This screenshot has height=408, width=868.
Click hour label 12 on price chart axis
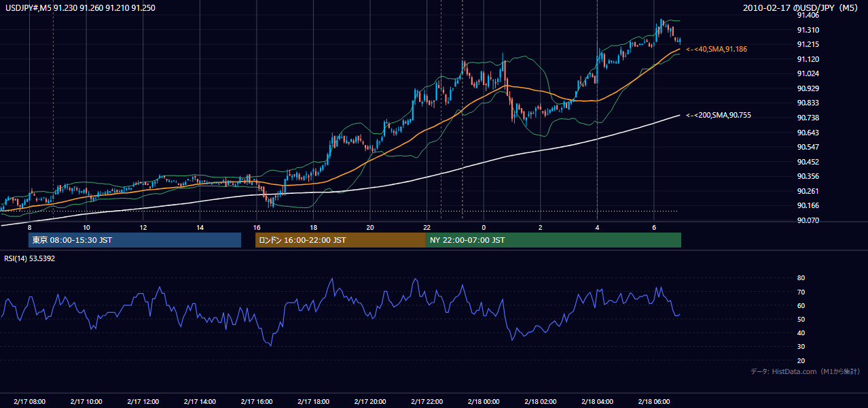pos(143,227)
